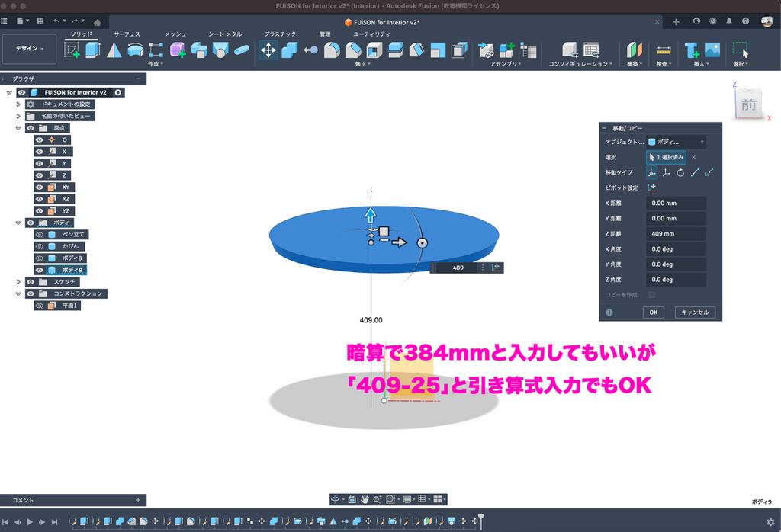Choose the Point to Point move type
Image resolution: width=781 pixels, height=532 pixels.
695,173
